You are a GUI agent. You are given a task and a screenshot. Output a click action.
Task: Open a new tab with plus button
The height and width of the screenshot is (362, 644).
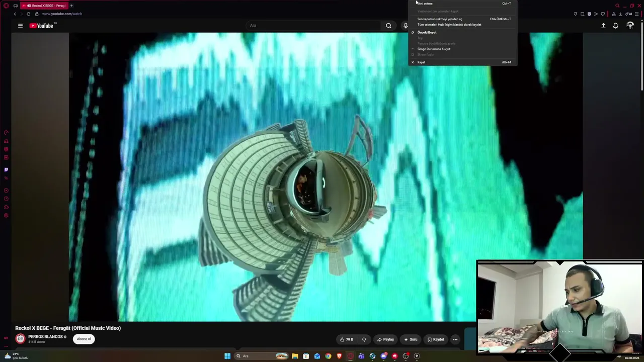(71, 6)
